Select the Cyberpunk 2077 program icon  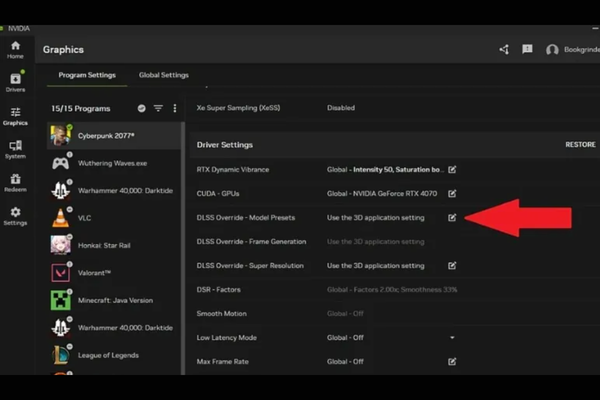60,136
